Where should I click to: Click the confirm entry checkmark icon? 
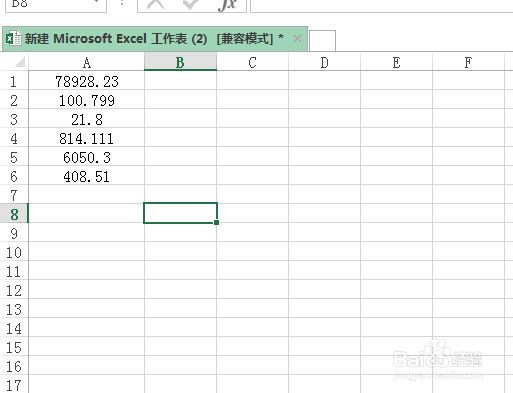tap(191, 4)
